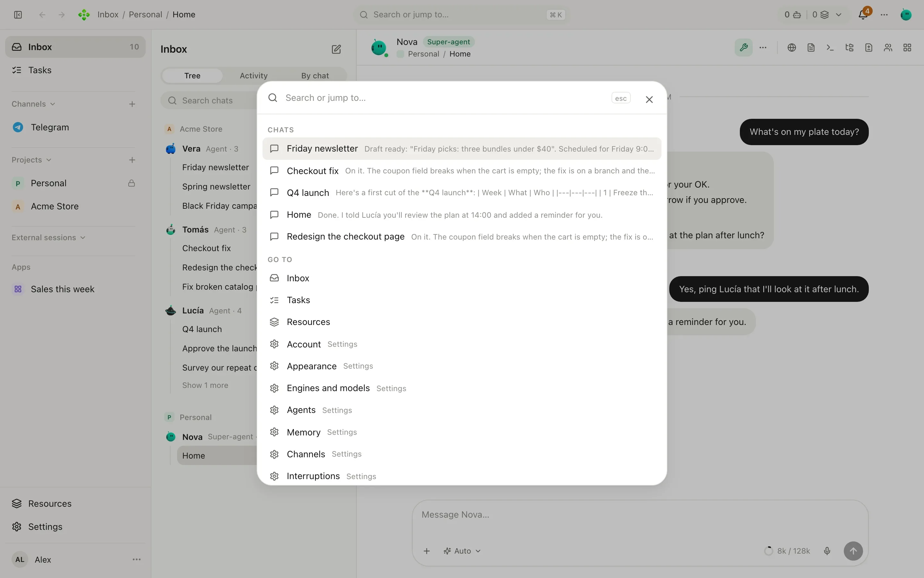Go back with the left arrow

click(42, 14)
